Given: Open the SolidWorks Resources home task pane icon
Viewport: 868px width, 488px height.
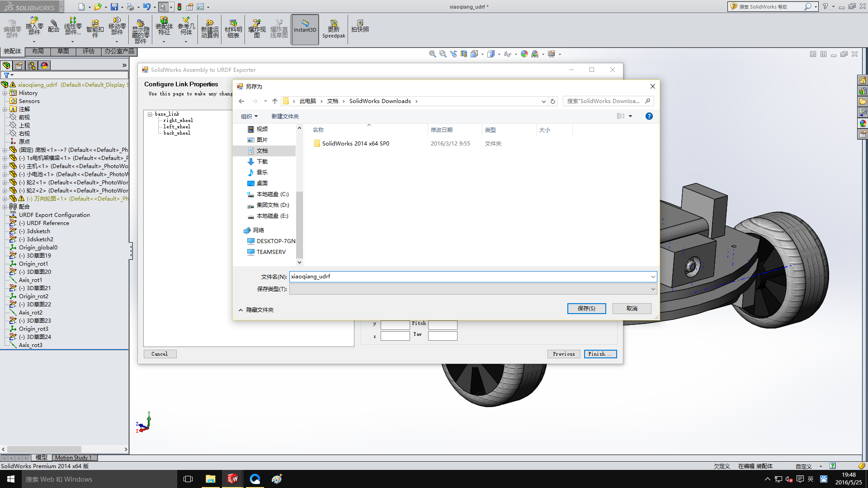Looking at the screenshot, I should point(863,80).
